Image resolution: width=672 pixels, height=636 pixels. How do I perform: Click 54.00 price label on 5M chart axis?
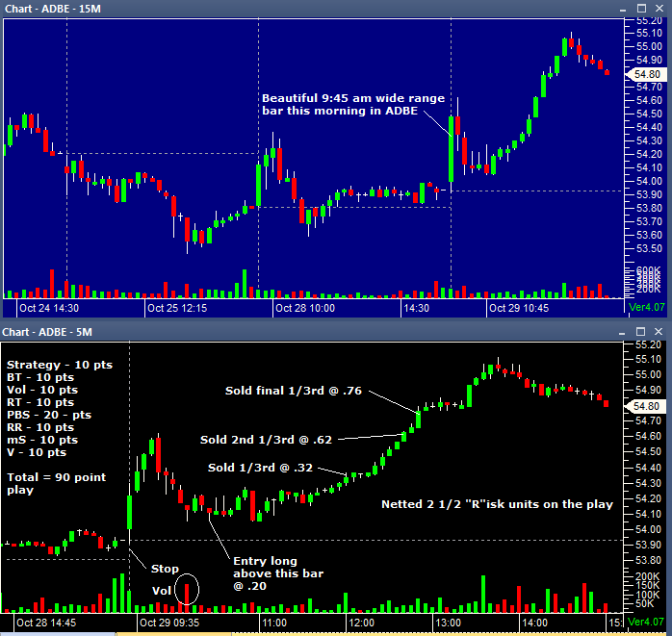(648, 529)
